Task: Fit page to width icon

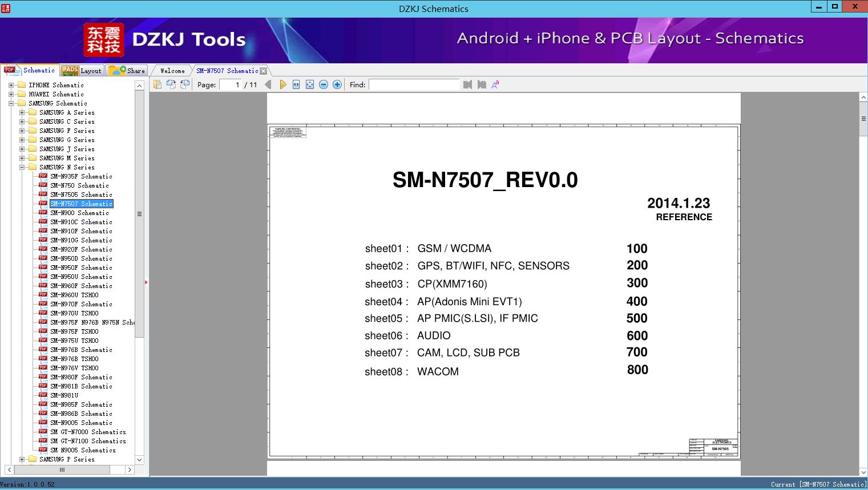Action: pyautogui.click(x=296, y=84)
